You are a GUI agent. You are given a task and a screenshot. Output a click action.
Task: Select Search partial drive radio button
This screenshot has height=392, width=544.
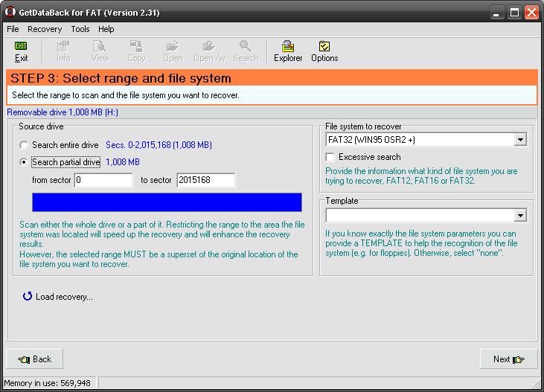[24, 162]
